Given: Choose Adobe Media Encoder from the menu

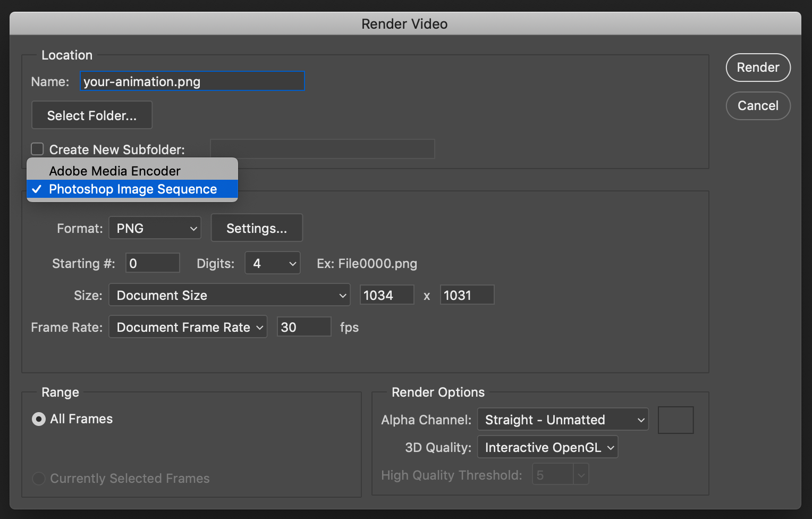Looking at the screenshot, I should click(115, 171).
